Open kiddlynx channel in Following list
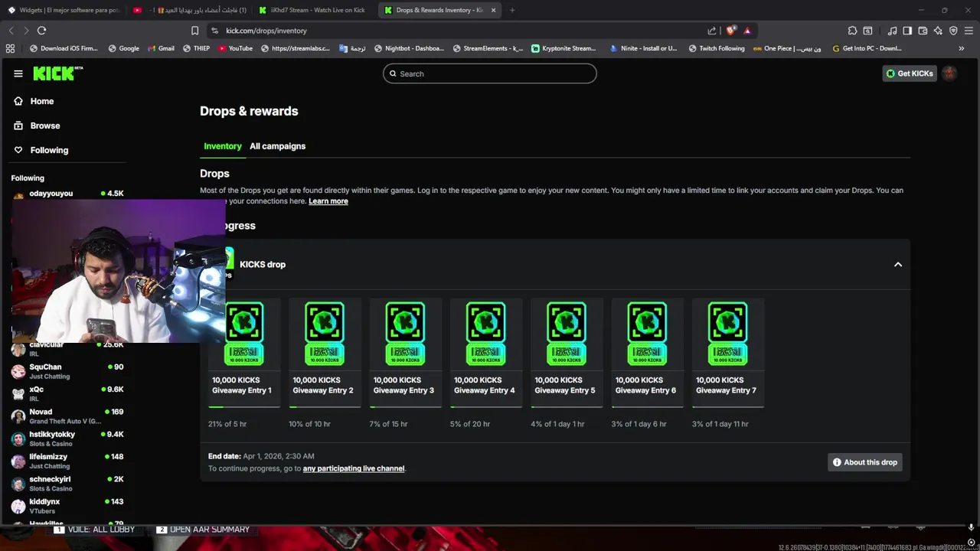The width and height of the screenshot is (980, 551). point(67,506)
